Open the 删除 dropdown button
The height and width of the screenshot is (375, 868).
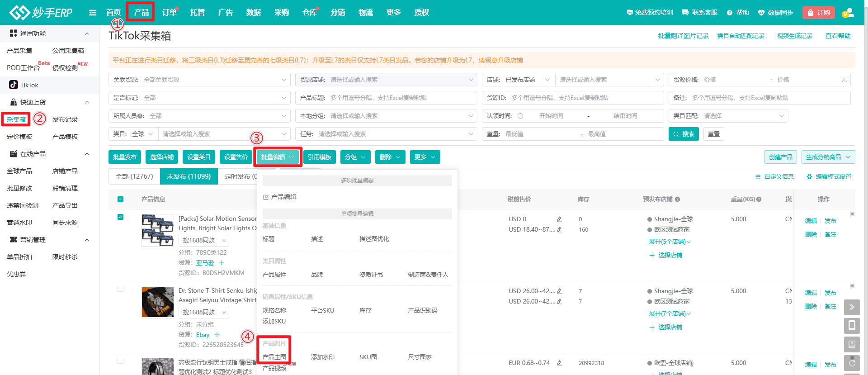click(390, 157)
